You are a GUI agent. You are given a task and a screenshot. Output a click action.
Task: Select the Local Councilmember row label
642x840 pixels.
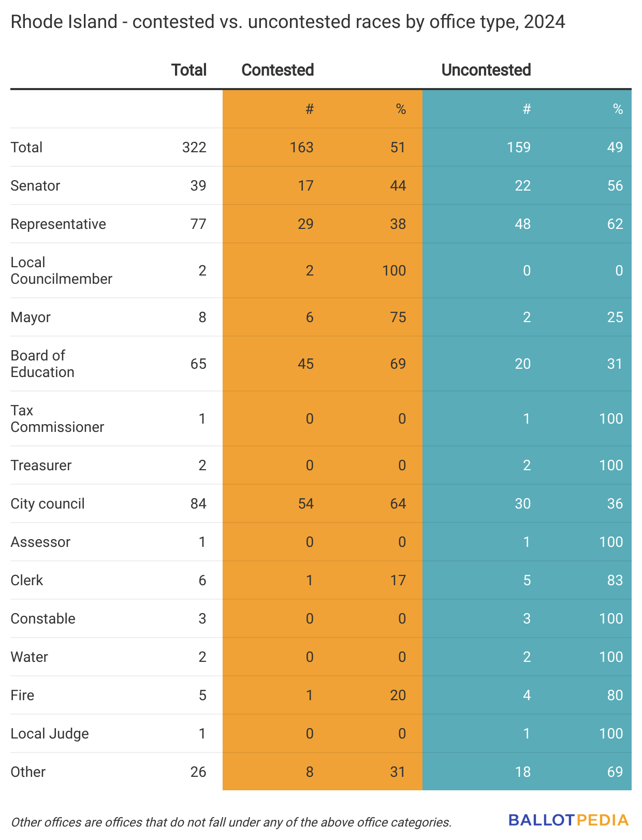[x=61, y=270]
